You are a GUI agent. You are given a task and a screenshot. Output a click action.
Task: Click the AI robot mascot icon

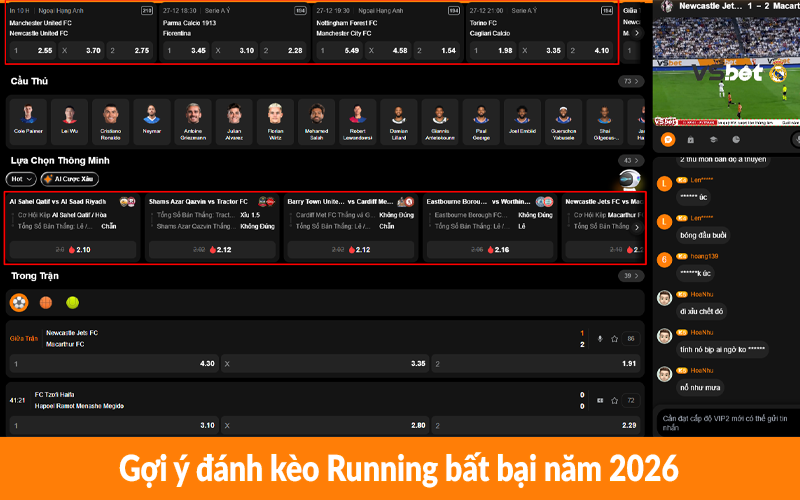click(630, 179)
